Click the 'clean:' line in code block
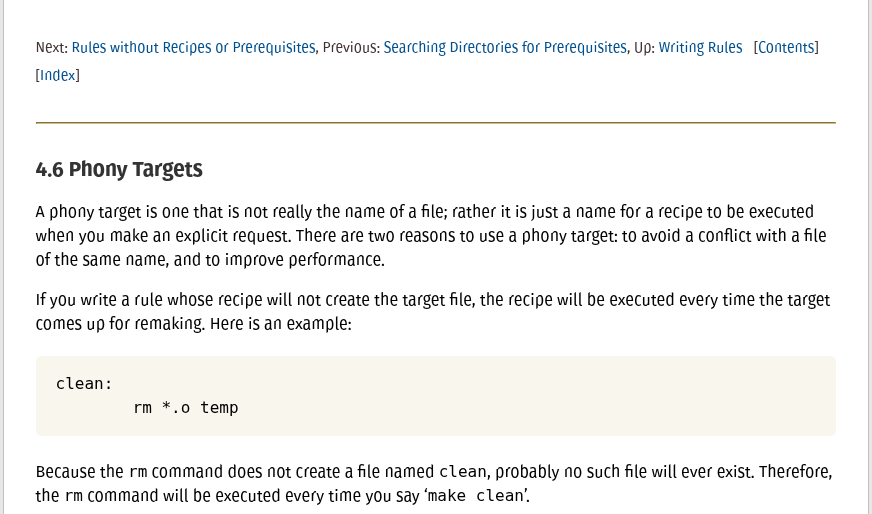 [84, 384]
